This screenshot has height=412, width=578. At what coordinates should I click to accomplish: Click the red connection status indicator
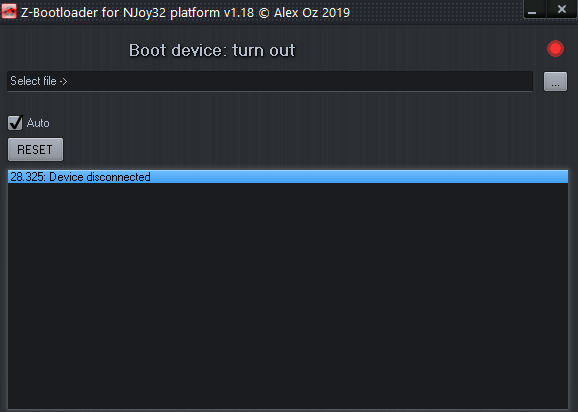tap(555, 49)
